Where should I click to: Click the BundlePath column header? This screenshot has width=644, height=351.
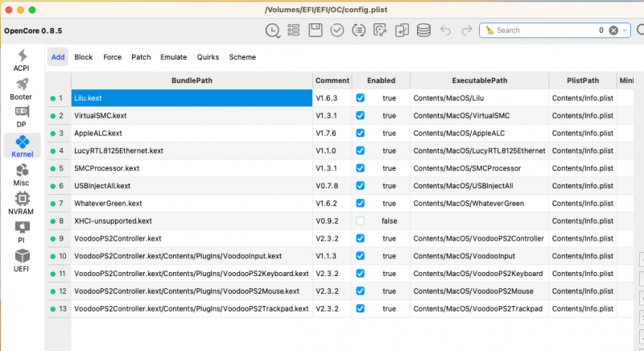pos(191,81)
